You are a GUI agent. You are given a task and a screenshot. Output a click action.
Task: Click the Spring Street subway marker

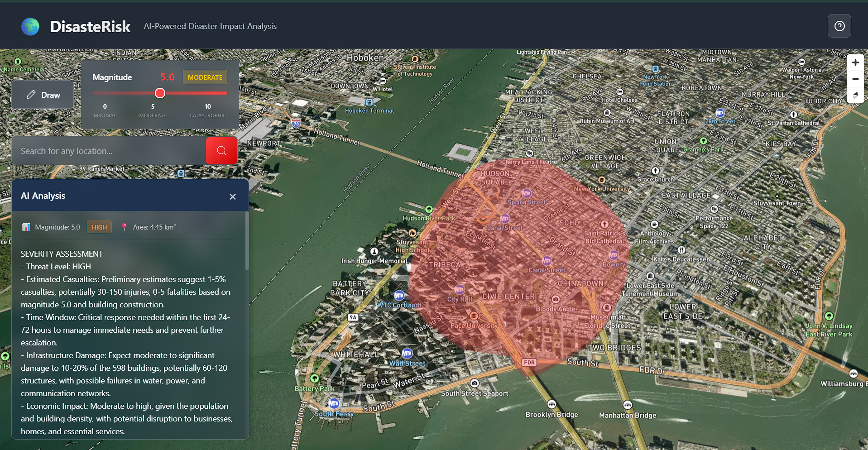click(527, 193)
